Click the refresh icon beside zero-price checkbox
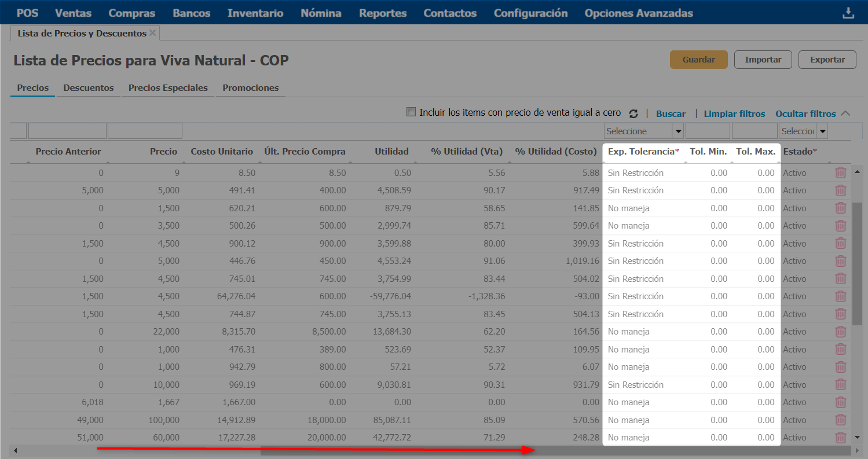The height and width of the screenshot is (459, 868). (x=633, y=114)
